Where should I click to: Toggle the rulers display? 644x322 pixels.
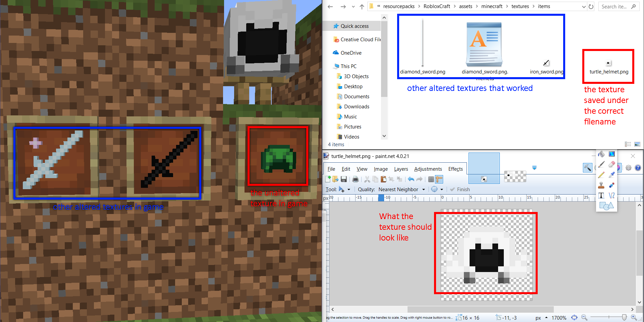click(x=439, y=179)
